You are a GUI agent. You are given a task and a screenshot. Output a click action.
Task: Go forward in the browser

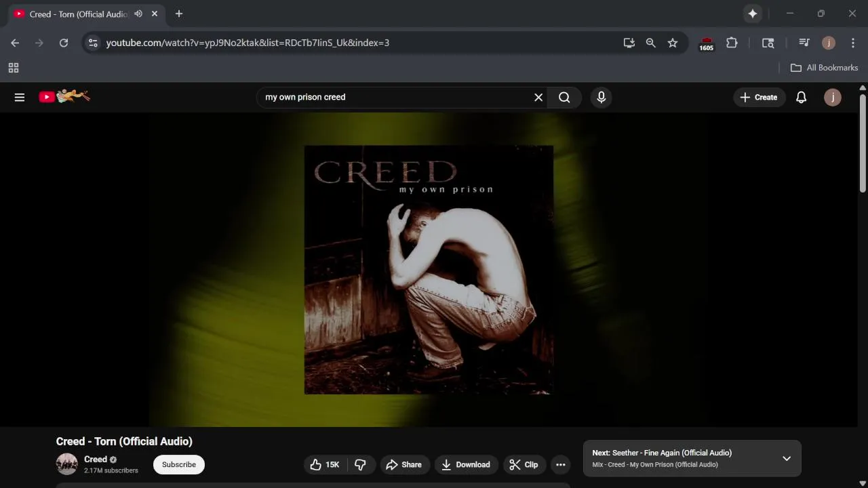pyautogui.click(x=39, y=43)
